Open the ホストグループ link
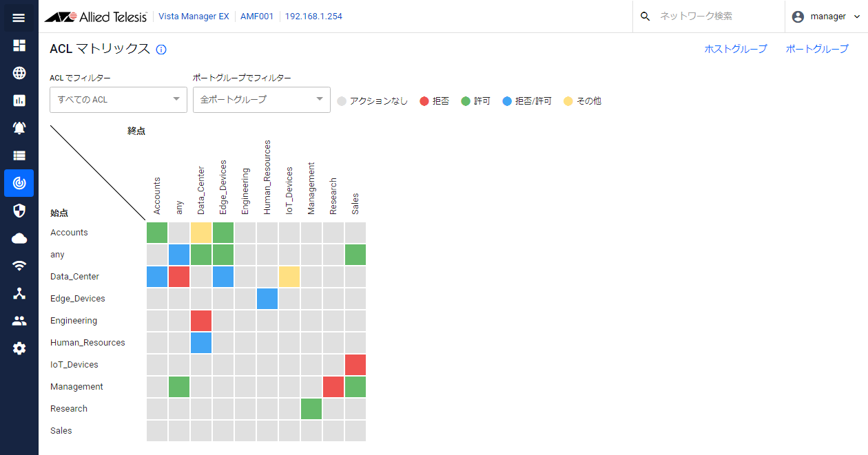This screenshot has height=455, width=868. (735, 49)
